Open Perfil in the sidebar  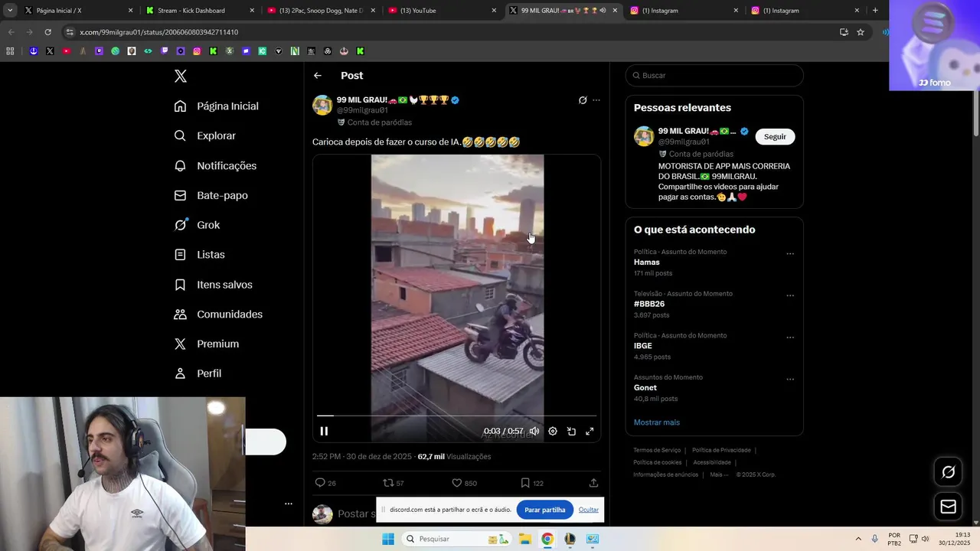pos(198,373)
